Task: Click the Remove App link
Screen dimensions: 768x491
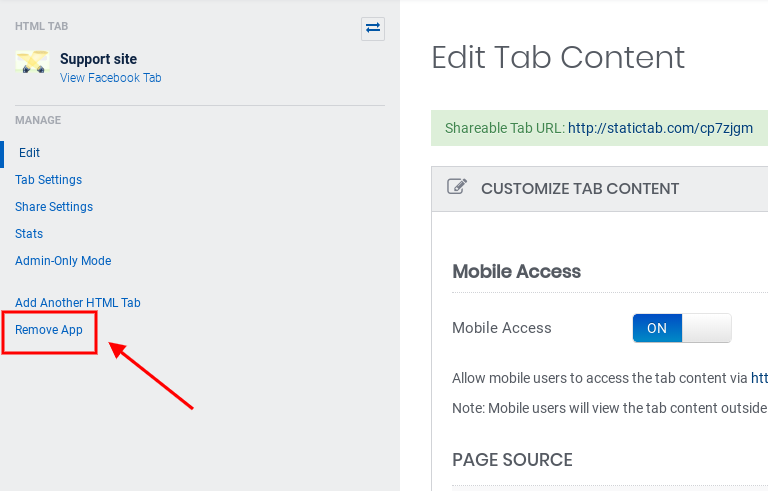Action: coord(49,330)
